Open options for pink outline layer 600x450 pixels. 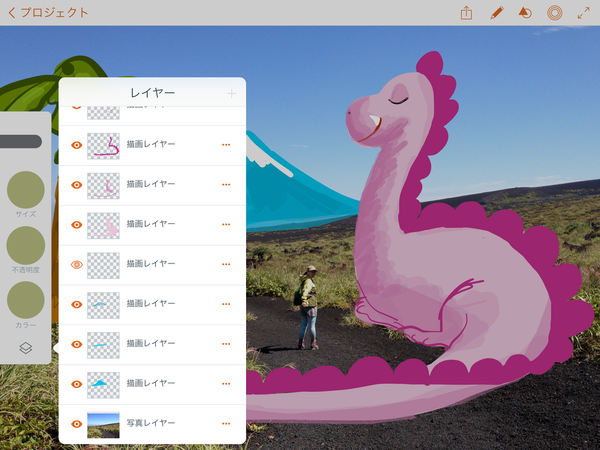tap(226, 184)
